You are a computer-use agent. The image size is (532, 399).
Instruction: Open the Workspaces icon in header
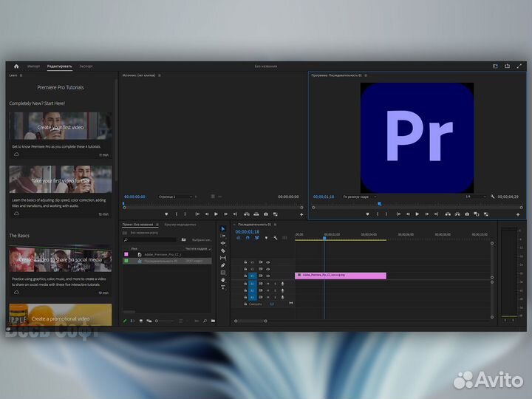[x=495, y=66]
